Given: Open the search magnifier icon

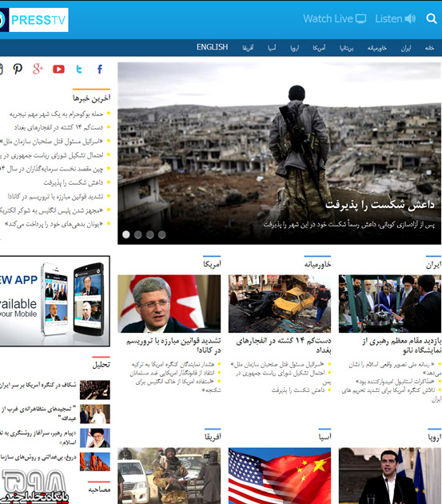Looking at the screenshot, I should click(x=432, y=18).
